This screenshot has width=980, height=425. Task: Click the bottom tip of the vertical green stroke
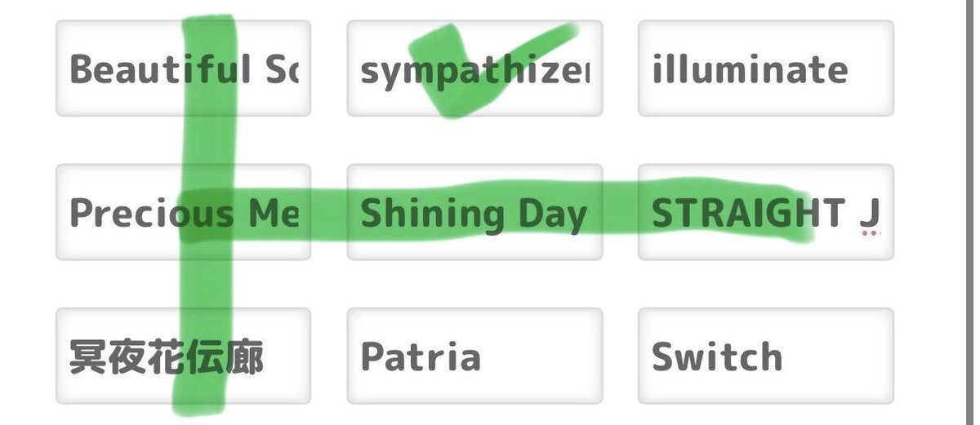point(198,405)
